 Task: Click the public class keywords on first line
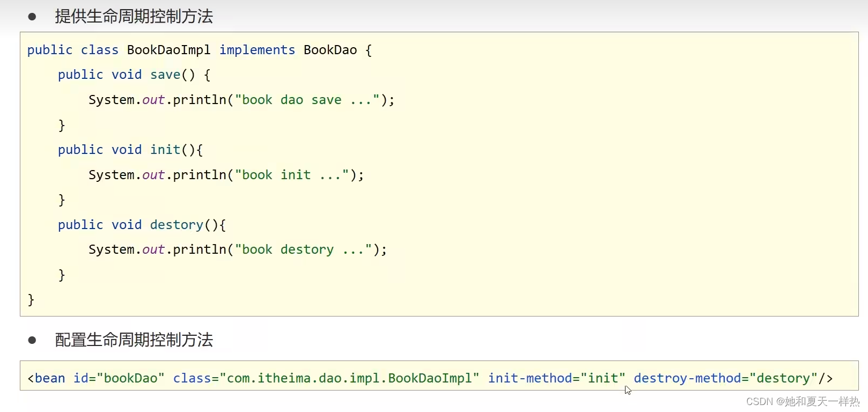click(x=73, y=50)
